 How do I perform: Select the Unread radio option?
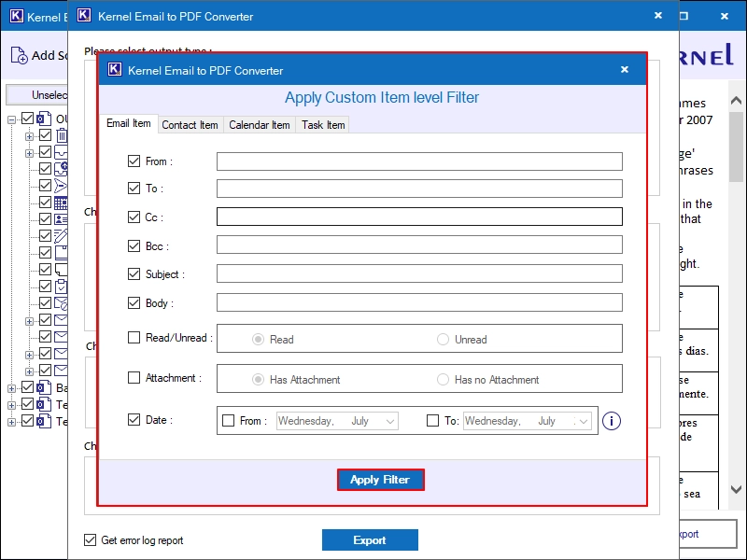pos(443,339)
